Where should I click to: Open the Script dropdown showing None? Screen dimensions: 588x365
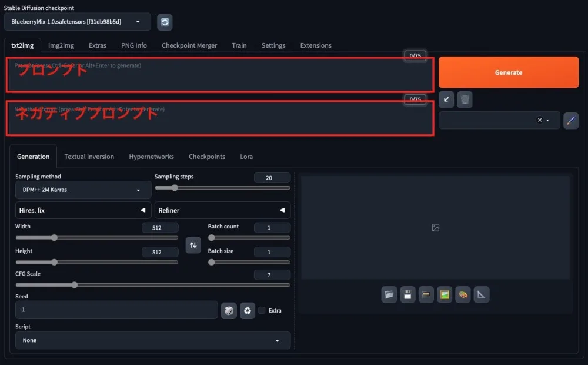coord(153,340)
